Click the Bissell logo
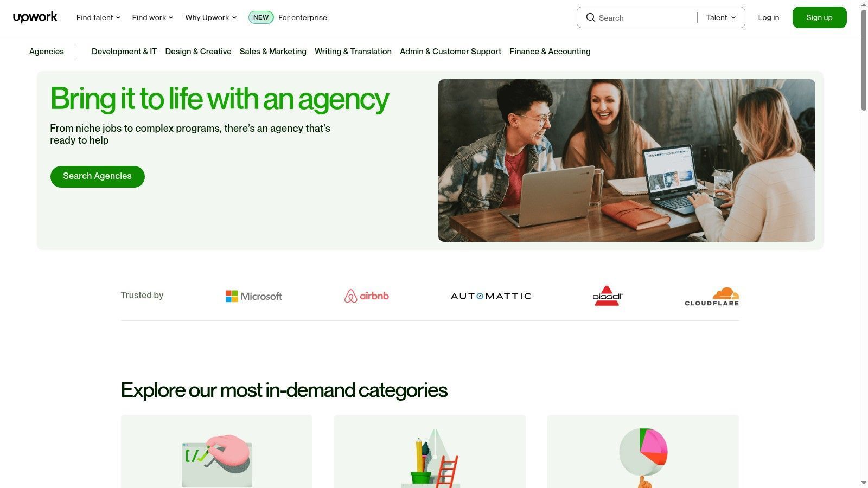Screen dimensions: 868x488 click(x=607, y=296)
